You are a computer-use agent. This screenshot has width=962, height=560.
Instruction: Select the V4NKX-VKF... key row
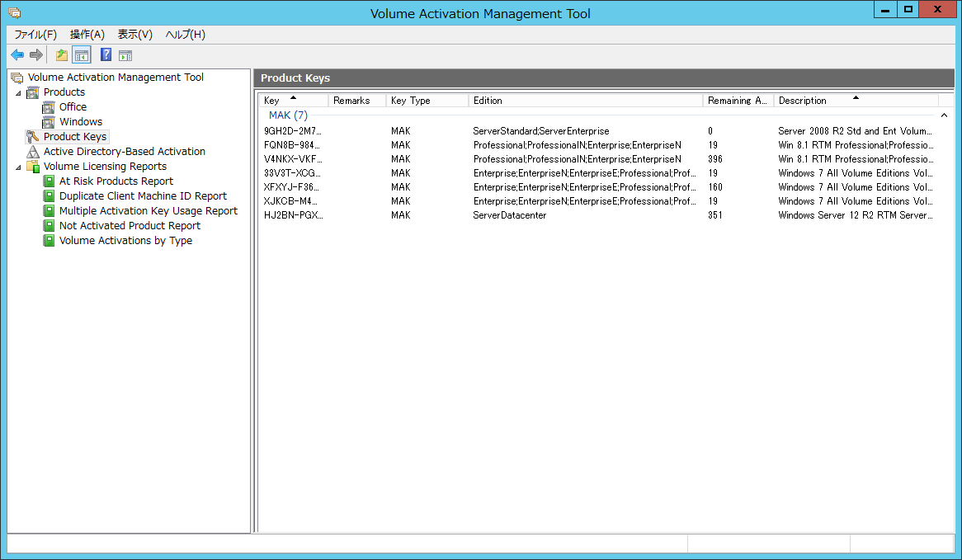pyautogui.click(x=598, y=159)
